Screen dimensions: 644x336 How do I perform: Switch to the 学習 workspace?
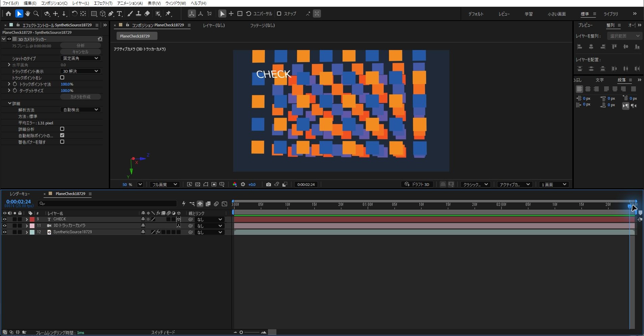528,14
